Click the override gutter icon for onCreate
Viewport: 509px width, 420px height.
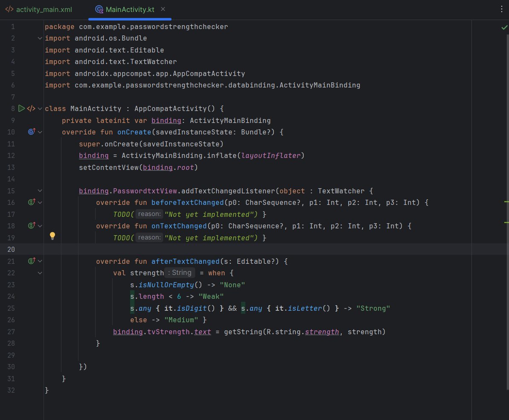pos(32,131)
